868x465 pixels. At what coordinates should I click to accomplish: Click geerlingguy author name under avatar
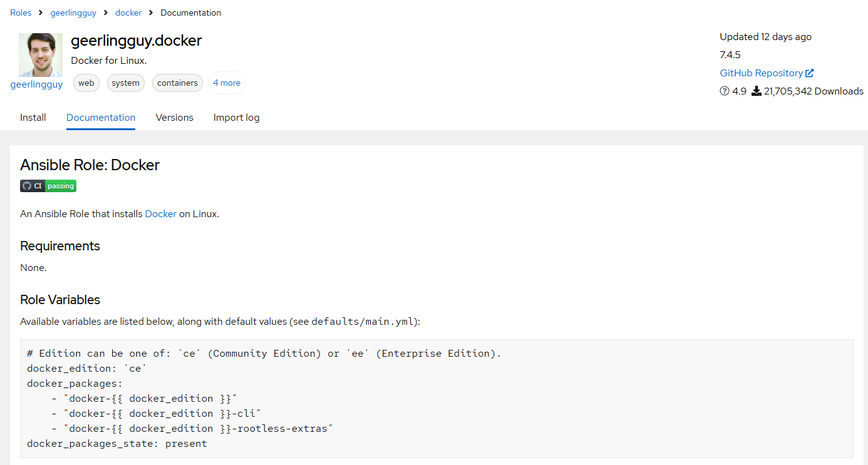36,84
